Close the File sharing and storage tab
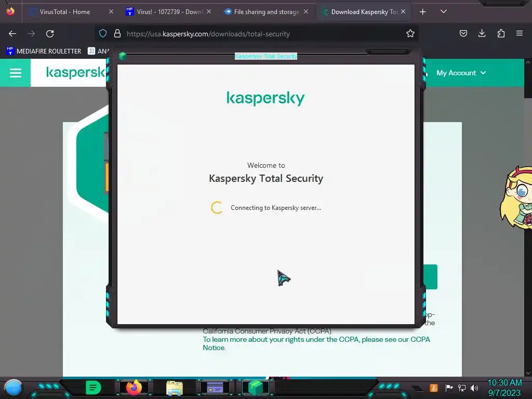The width and height of the screenshot is (532, 399). tap(306, 12)
